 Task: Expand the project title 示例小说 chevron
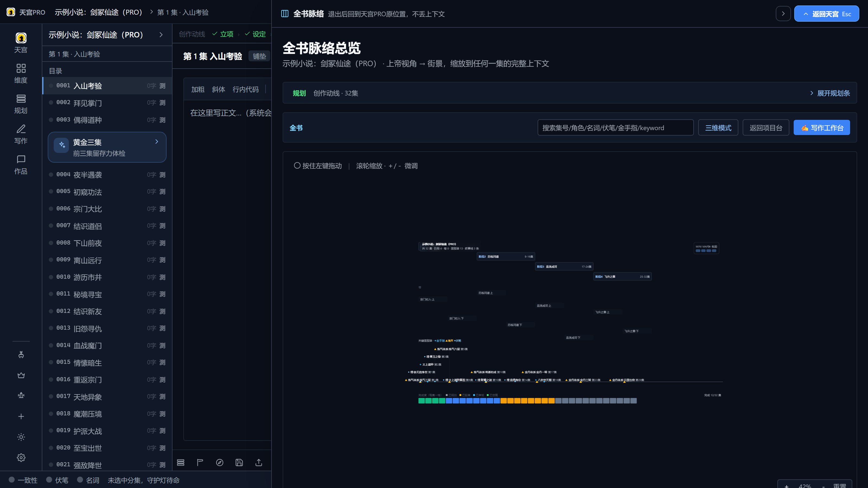161,35
